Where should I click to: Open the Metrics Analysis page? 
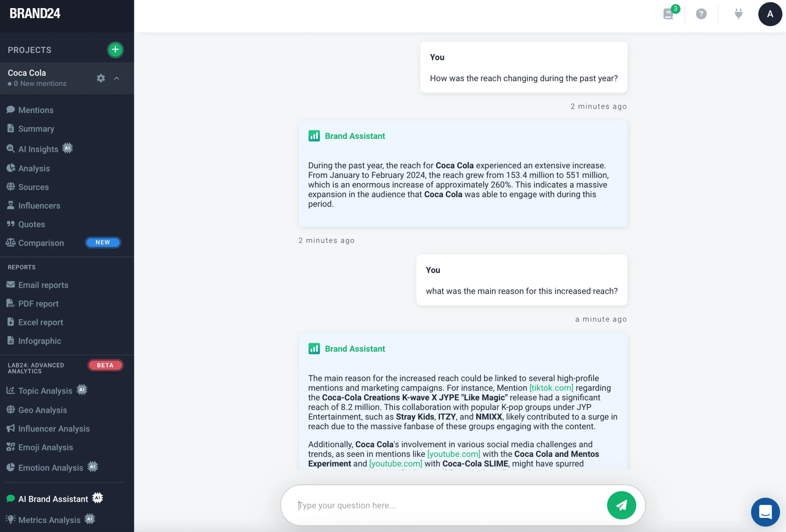pyautogui.click(x=49, y=520)
